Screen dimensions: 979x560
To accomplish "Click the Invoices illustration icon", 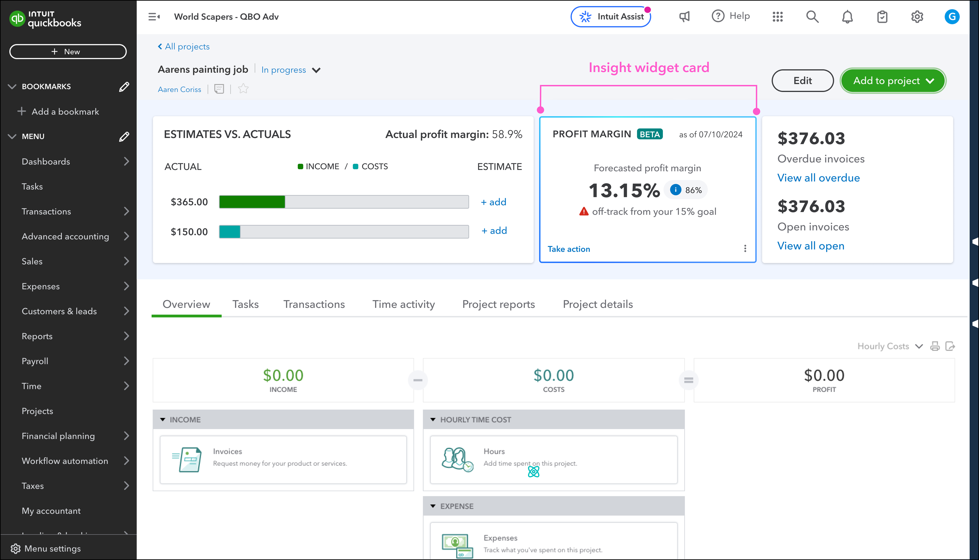I will tap(187, 459).
